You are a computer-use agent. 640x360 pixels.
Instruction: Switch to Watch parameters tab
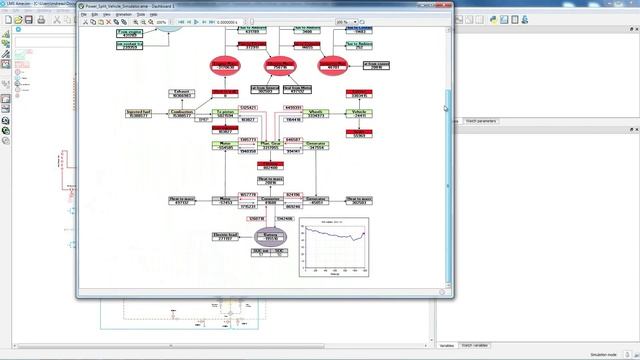481,121
